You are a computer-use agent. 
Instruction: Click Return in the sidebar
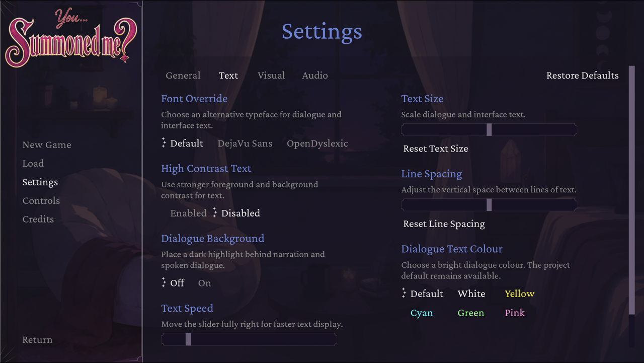(37, 340)
